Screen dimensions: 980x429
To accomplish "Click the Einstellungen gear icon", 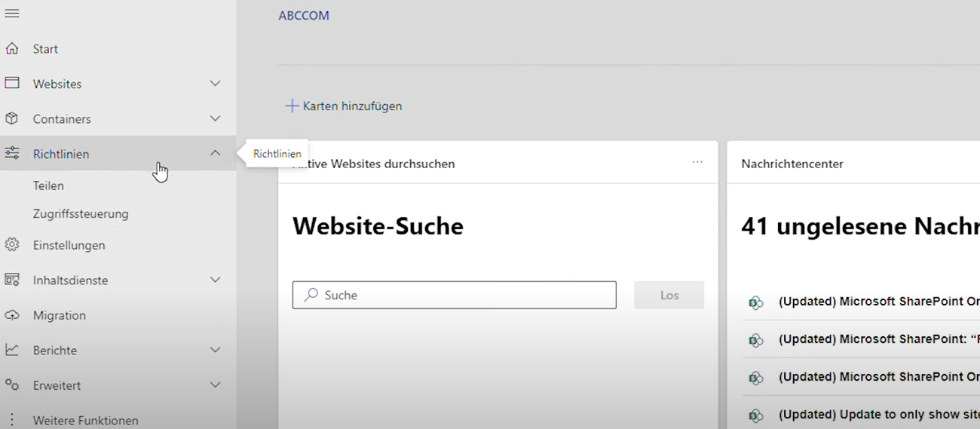I will pyautogui.click(x=12, y=245).
